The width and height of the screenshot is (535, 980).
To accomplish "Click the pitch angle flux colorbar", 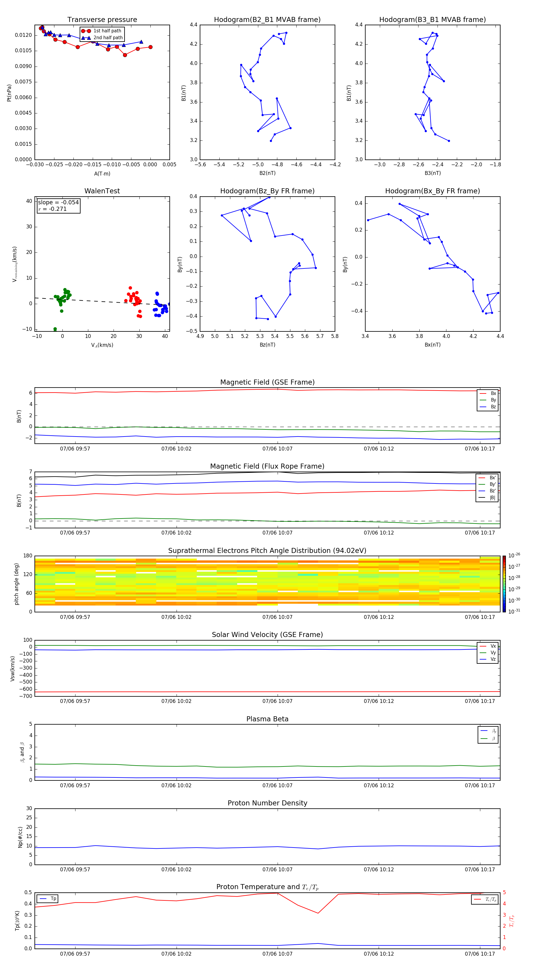I will pyautogui.click(x=504, y=584).
